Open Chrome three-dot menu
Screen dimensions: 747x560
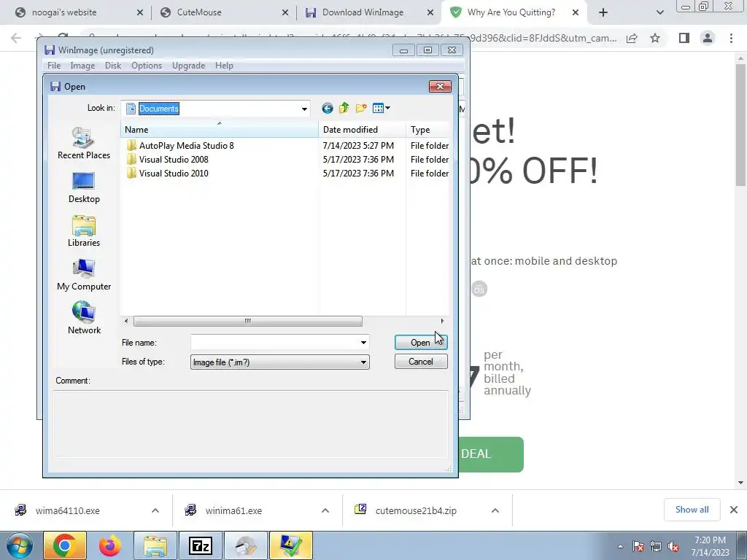tap(731, 38)
